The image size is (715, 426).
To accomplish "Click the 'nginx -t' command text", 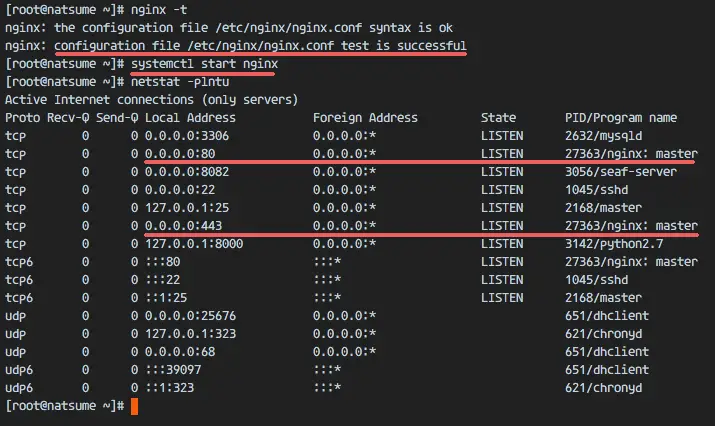I will 158,10.
